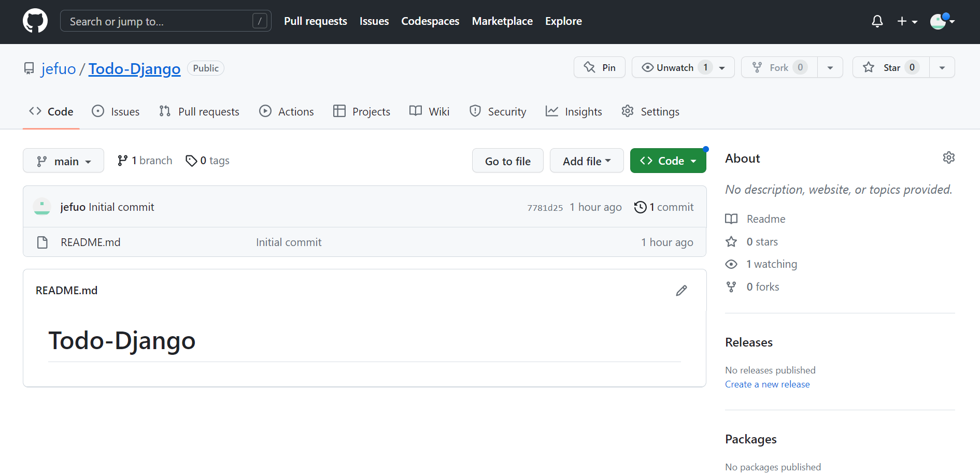Expand the Star lists dropdown arrow
The width and height of the screenshot is (980, 475).
click(x=942, y=67)
